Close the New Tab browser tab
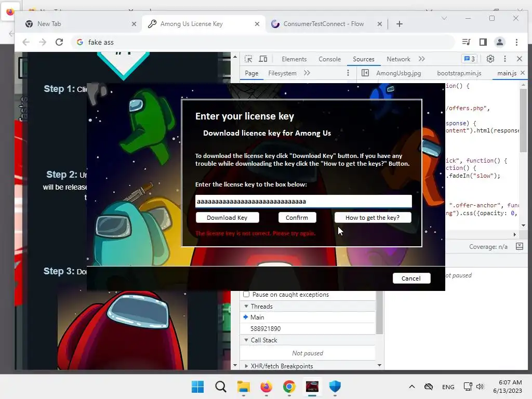The height and width of the screenshot is (399, 532). point(134,24)
